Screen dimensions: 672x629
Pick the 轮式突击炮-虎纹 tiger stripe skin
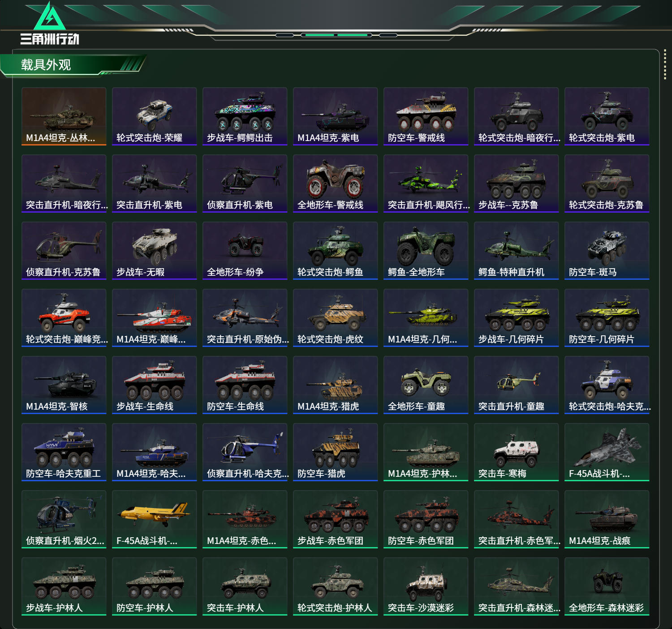[336, 318]
